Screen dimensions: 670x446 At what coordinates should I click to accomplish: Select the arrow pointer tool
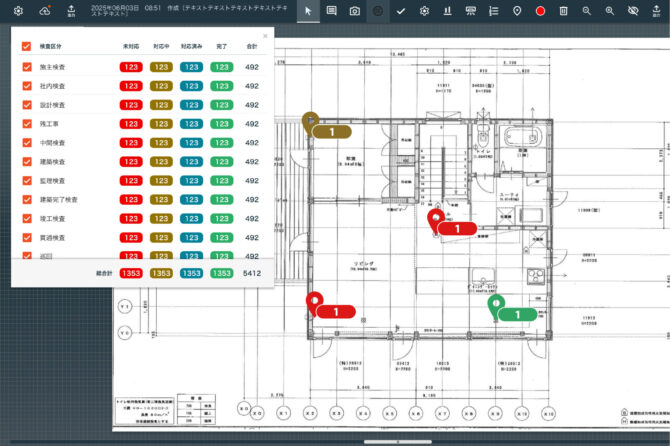[309, 11]
